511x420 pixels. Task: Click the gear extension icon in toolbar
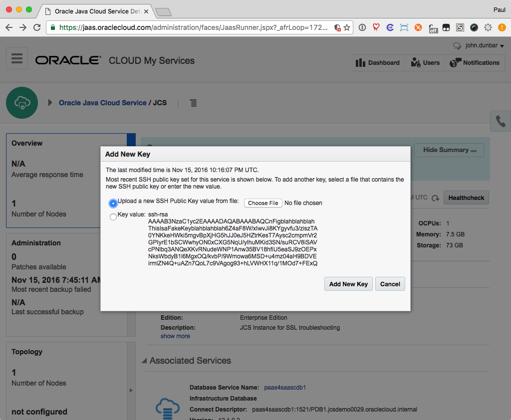click(x=488, y=28)
